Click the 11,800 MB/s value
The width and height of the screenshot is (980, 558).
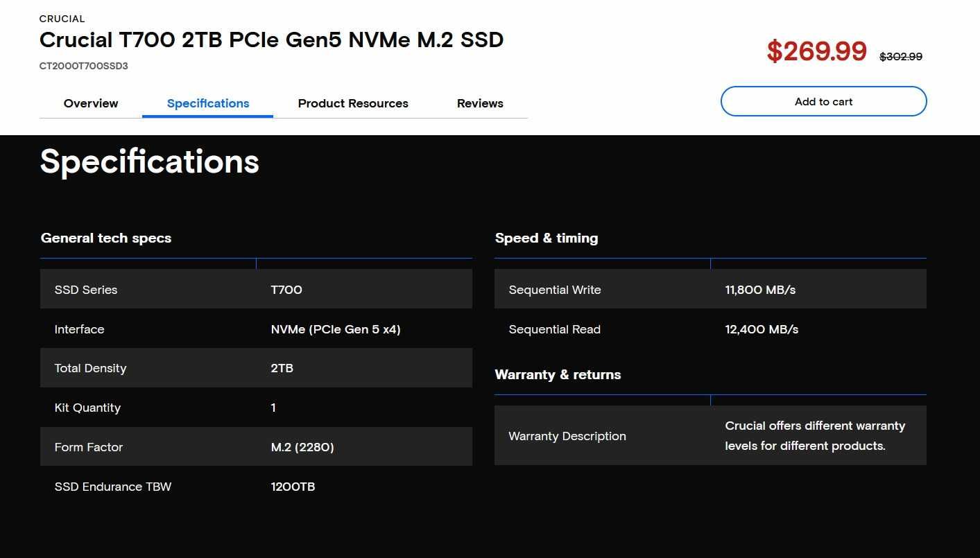click(760, 290)
